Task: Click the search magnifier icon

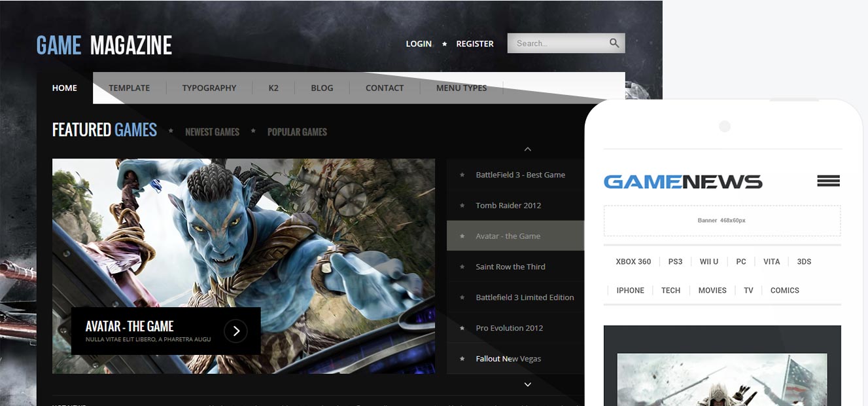Action: coord(614,43)
